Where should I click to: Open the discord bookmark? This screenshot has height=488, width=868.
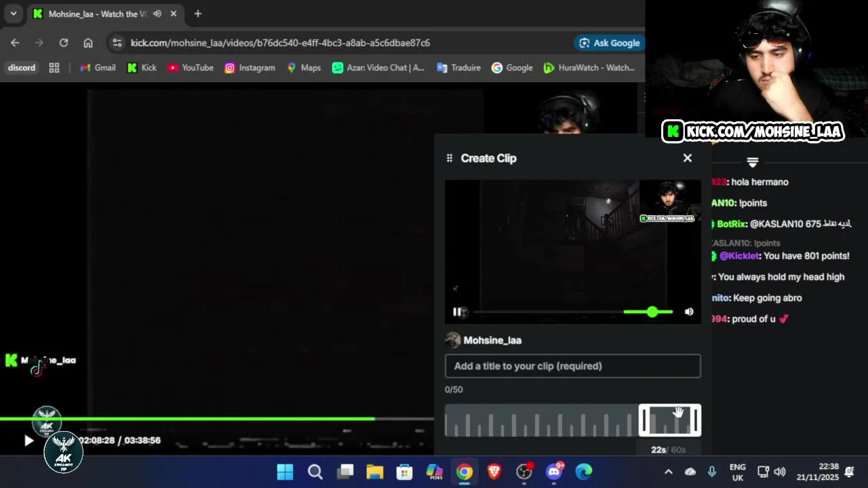[22, 68]
